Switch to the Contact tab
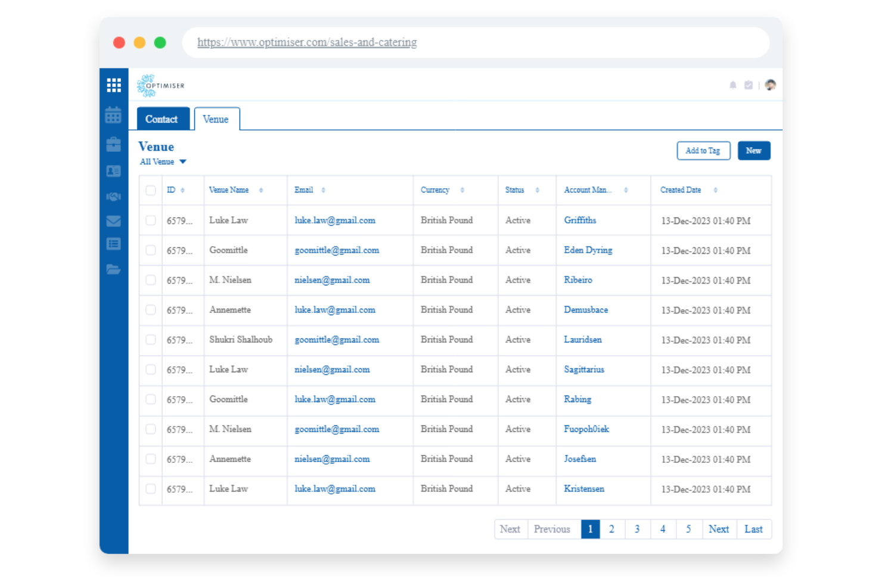This screenshot has width=882, height=588. 163,119
